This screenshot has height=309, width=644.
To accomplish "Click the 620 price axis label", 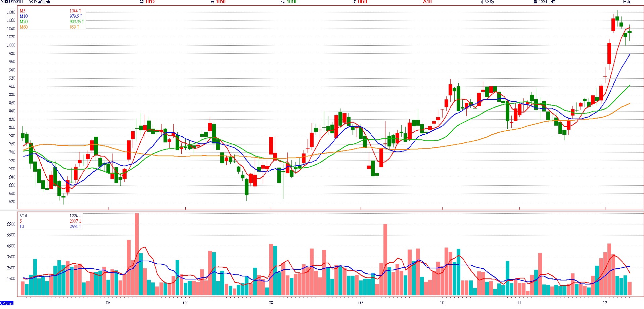I will click(x=12, y=202).
